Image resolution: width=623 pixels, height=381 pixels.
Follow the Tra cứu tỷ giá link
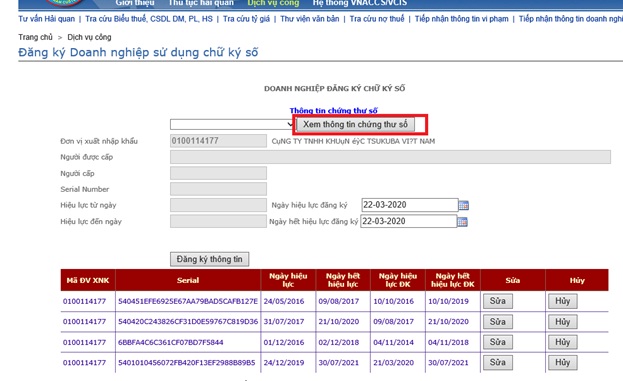point(246,19)
